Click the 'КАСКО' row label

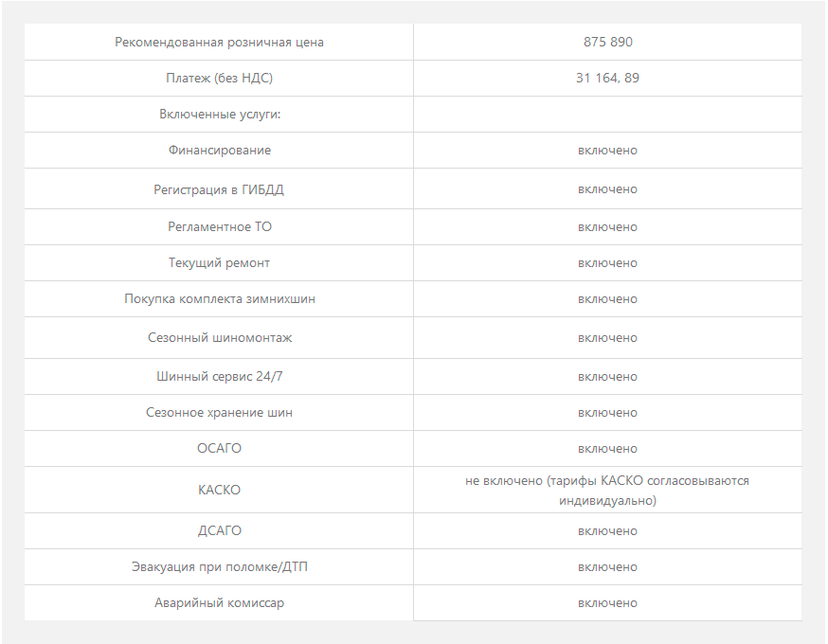pos(219,490)
